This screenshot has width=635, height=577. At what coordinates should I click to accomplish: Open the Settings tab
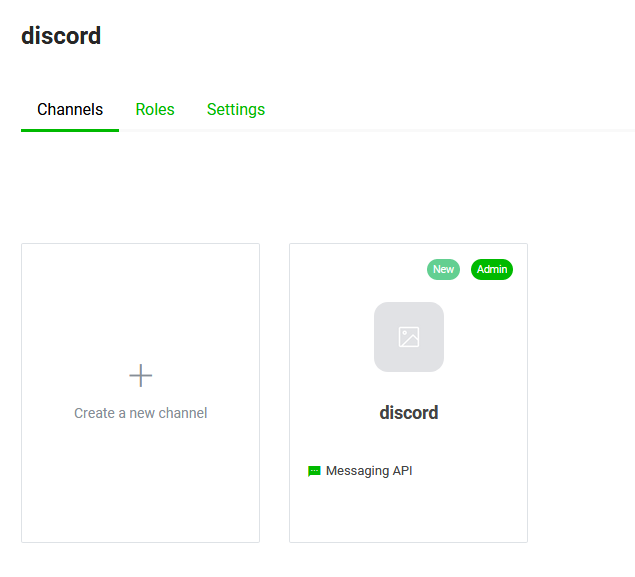(236, 110)
